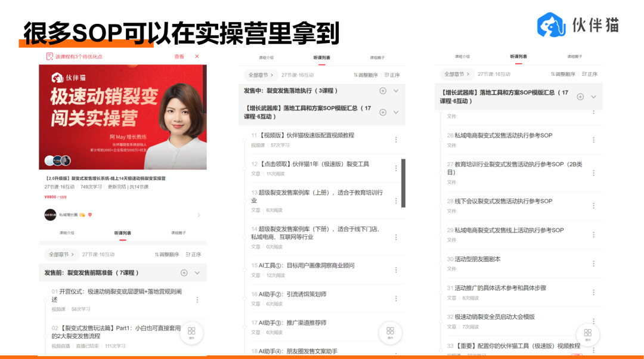Open 课程圈子 tab in right phone screen
Image resolution: width=644 pixels, height=359 pixels.
point(575,57)
